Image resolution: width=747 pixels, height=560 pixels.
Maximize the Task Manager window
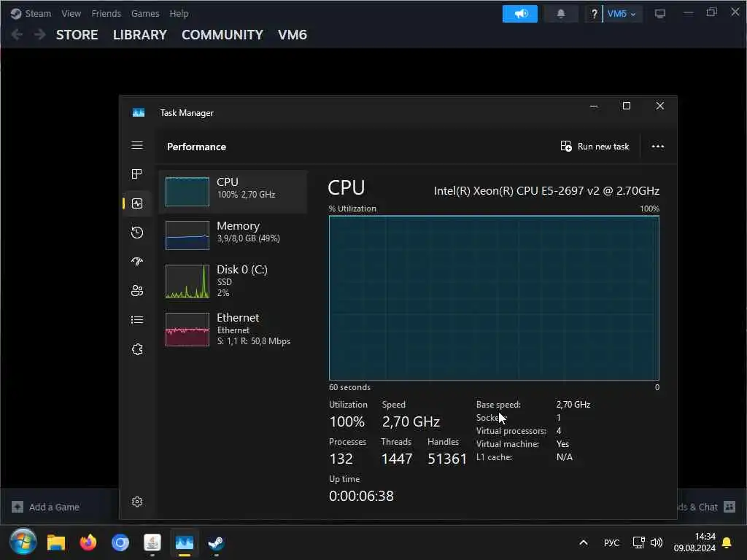point(627,106)
